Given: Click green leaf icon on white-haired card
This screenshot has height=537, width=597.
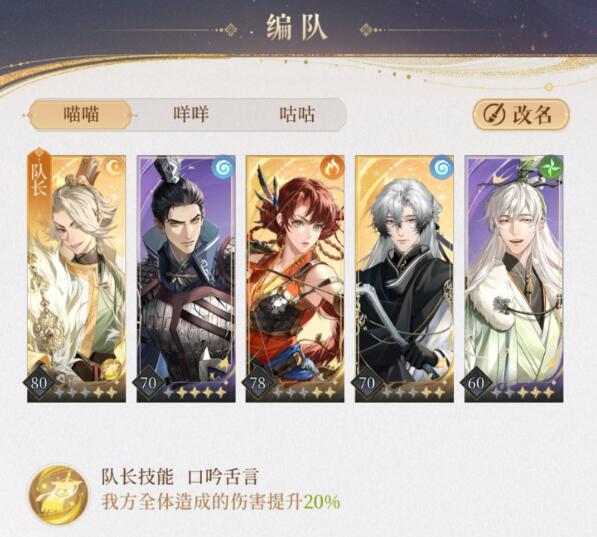Looking at the screenshot, I should pos(552,167).
